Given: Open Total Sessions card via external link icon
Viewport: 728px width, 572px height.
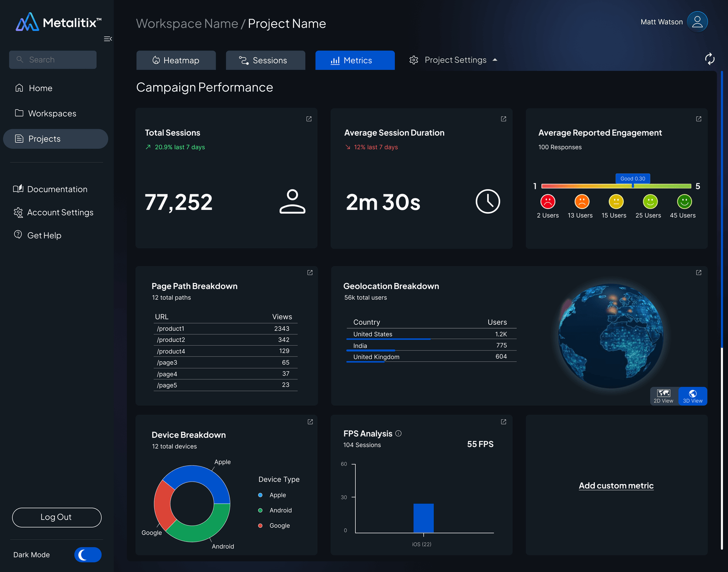Looking at the screenshot, I should (308, 119).
